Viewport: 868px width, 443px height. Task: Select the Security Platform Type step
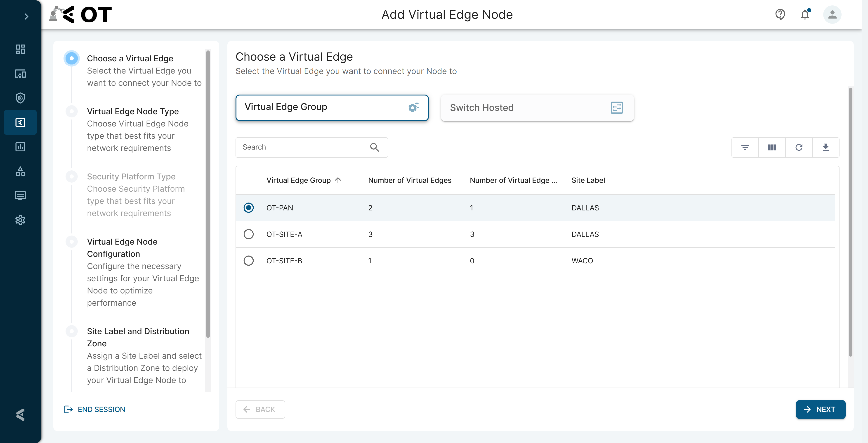tap(131, 176)
